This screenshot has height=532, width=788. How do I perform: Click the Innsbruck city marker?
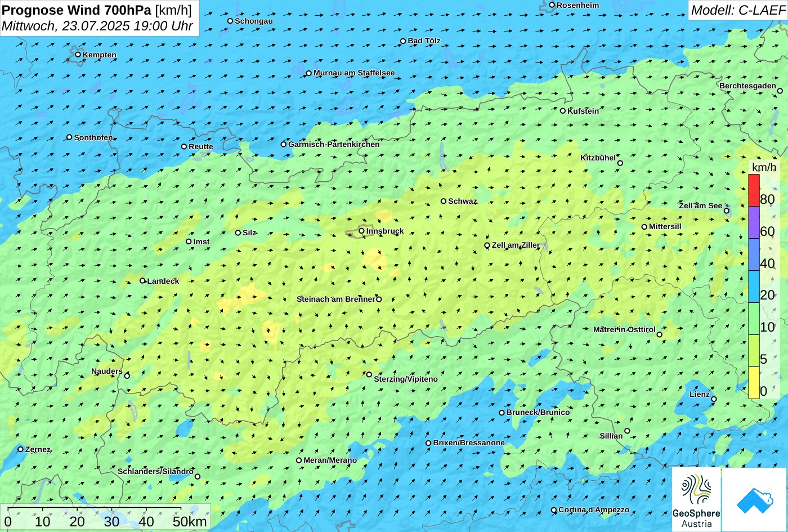pyautogui.click(x=361, y=231)
